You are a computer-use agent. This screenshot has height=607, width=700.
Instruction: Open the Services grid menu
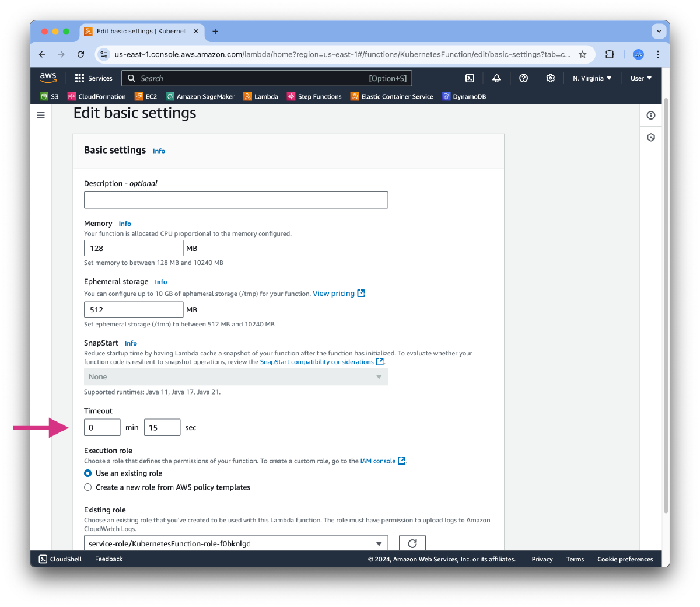point(93,78)
